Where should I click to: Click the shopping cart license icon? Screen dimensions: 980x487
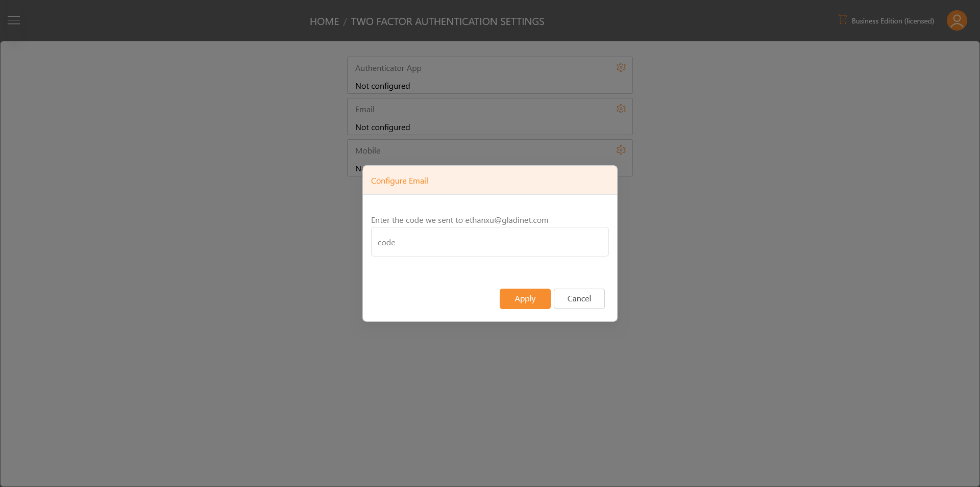tap(842, 19)
